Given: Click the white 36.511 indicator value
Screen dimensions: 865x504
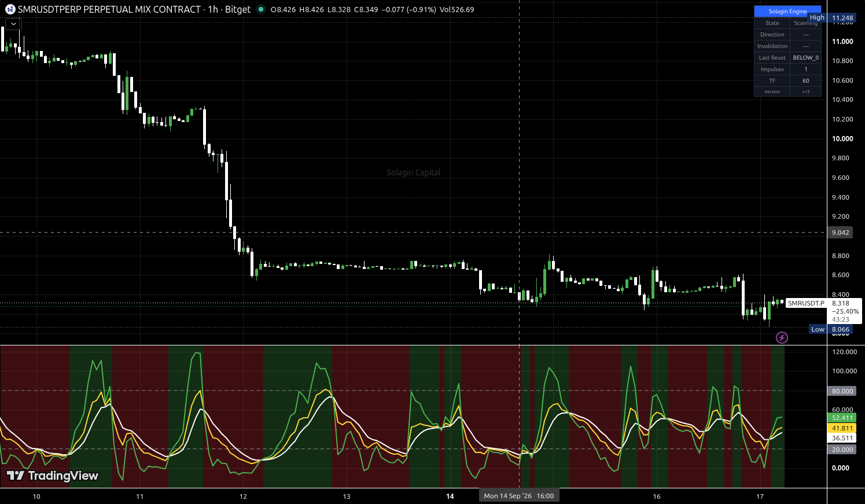Looking at the screenshot, I should click(x=842, y=439).
